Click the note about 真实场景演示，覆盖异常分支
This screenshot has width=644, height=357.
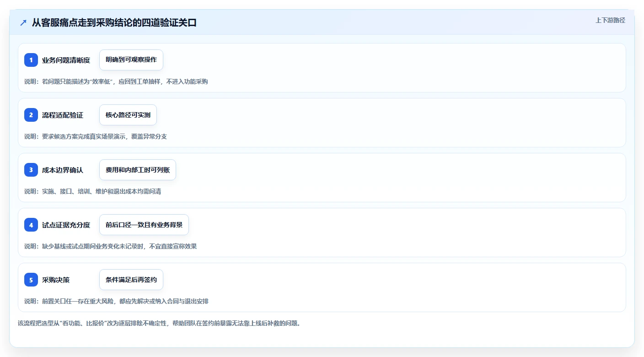96,136
